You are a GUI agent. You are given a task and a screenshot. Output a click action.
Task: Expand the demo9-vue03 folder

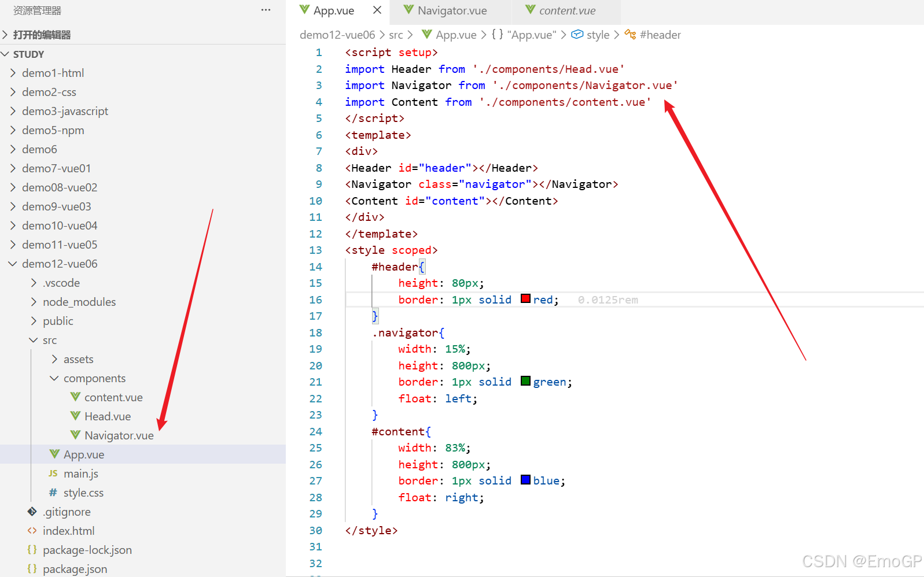pyautogui.click(x=13, y=206)
